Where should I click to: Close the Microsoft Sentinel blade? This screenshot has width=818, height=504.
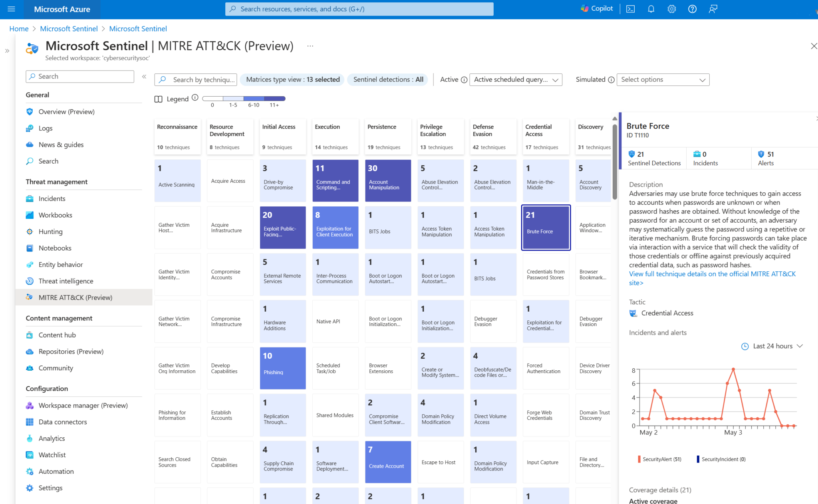[814, 46]
